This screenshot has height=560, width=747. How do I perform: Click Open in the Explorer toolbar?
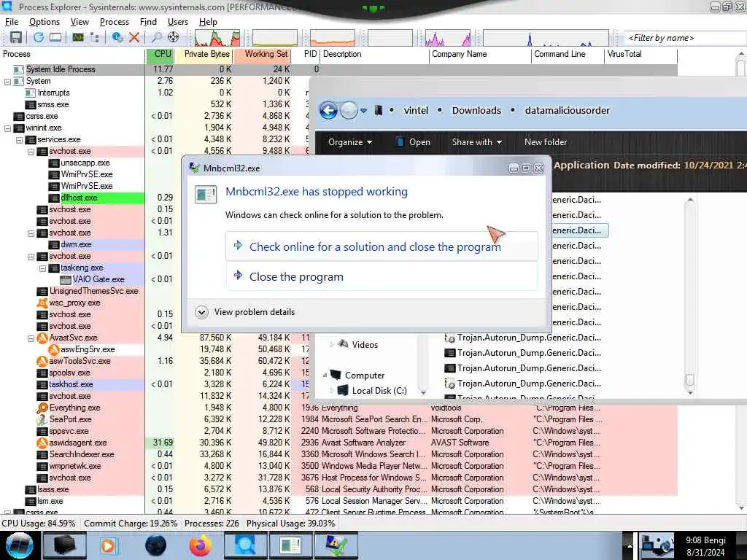pos(413,142)
